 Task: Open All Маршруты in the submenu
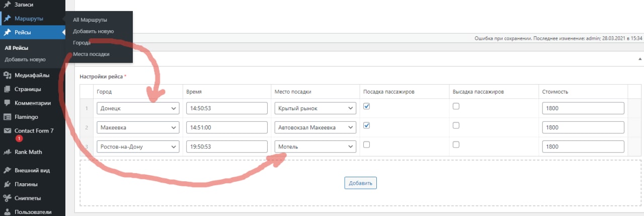pyautogui.click(x=90, y=20)
